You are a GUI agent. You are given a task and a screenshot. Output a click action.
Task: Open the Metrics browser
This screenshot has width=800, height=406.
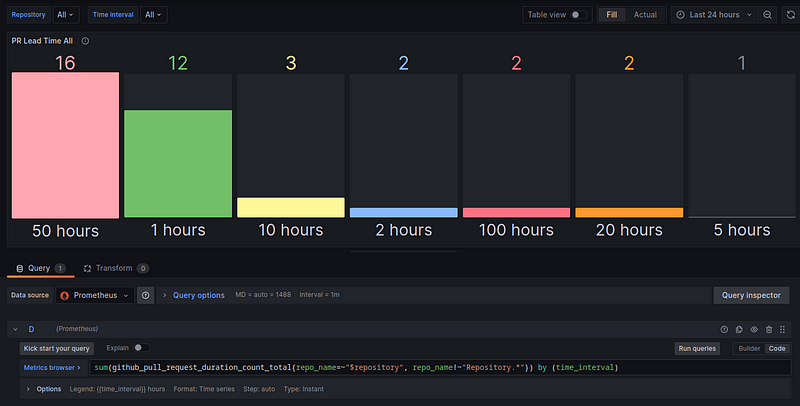(52, 367)
